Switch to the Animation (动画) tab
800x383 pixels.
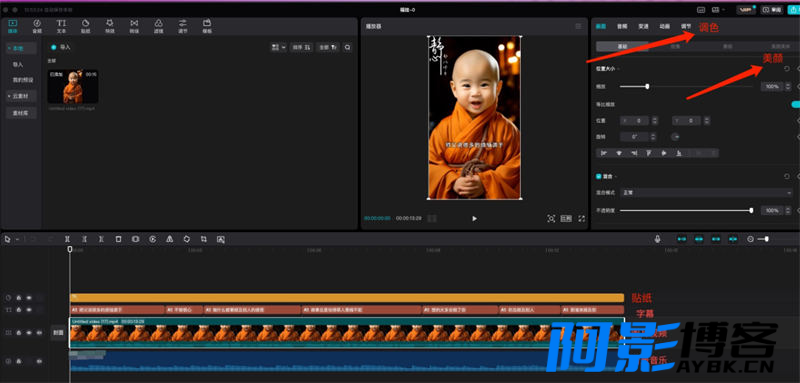pyautogui.click(x=664, y=26)
